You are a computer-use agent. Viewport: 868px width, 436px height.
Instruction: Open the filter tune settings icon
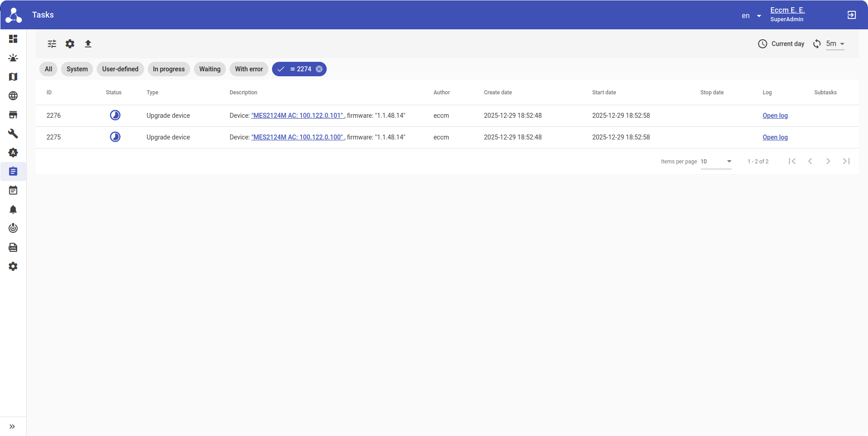52,44
